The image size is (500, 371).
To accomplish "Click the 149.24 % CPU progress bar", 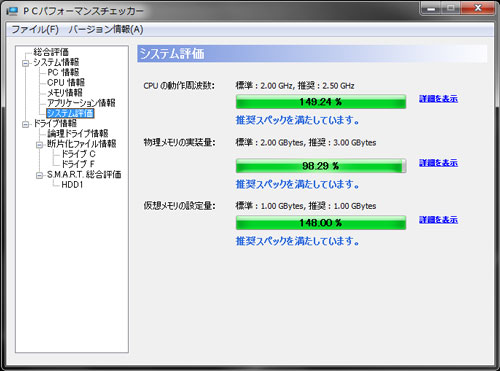I will click(321, 102).
